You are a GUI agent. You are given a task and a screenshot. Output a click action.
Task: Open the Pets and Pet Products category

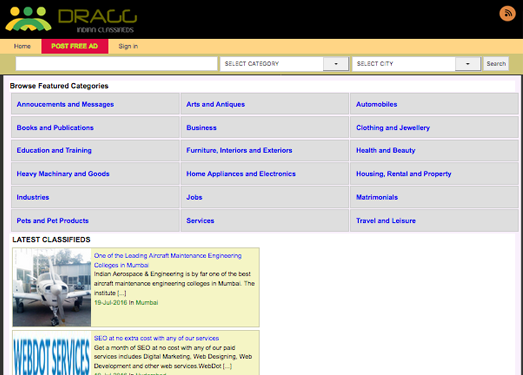point(53,221)
